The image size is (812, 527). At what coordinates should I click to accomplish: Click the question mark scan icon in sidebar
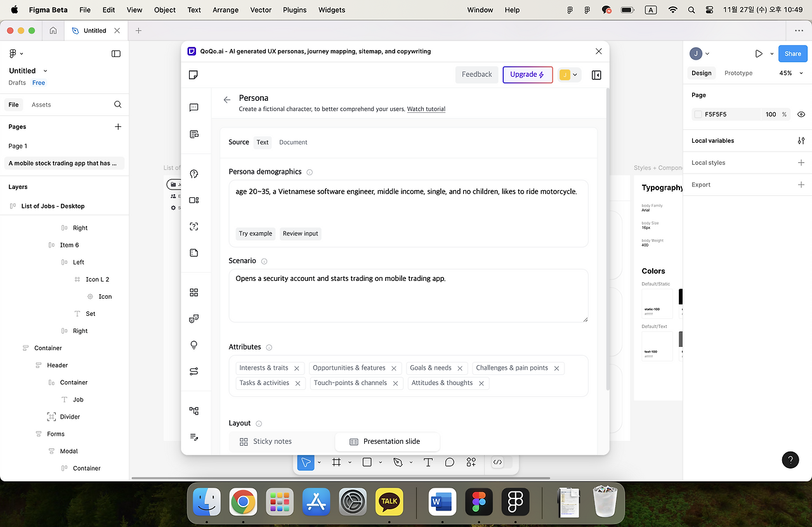(x=194, y=226)
